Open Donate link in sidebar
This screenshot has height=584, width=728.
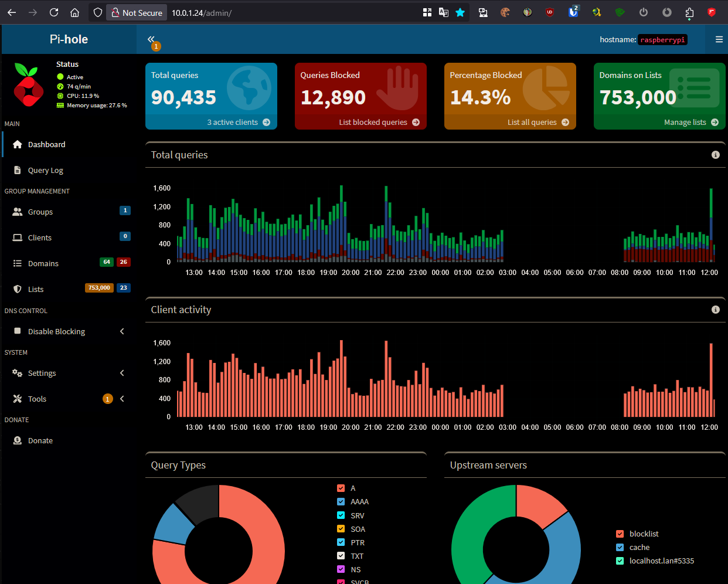coord(69,440)
